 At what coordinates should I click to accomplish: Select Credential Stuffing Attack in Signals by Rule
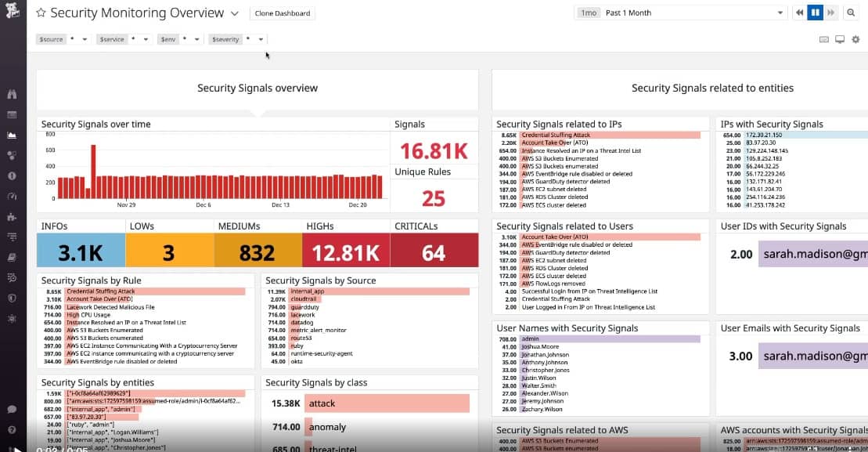pyautogui.click(x=146, y=291)
